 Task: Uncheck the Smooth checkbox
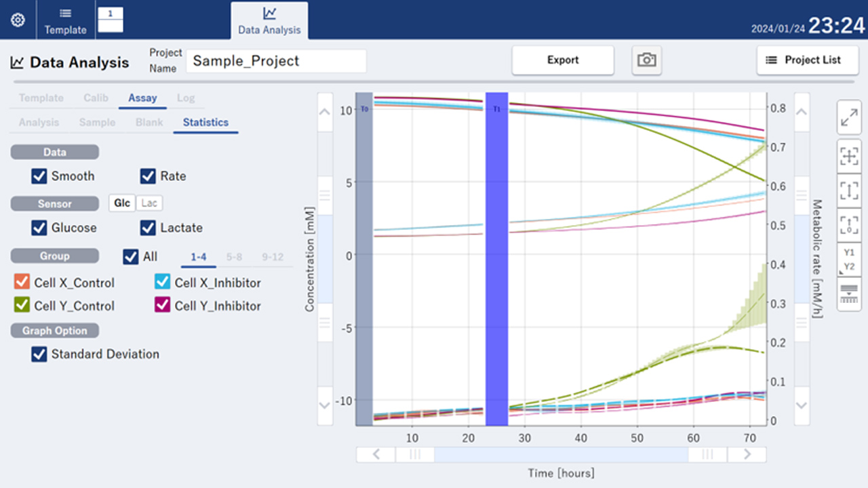pyautogui.click(x=39, y=176)
